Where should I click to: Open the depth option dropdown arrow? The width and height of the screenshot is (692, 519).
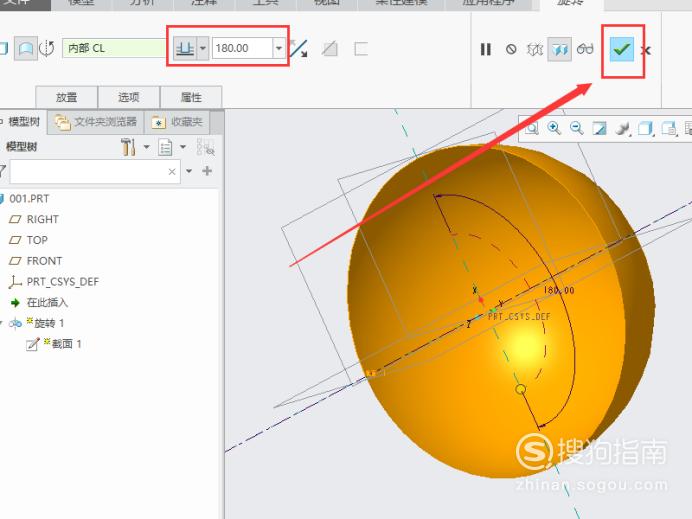[x=203, y=48]
